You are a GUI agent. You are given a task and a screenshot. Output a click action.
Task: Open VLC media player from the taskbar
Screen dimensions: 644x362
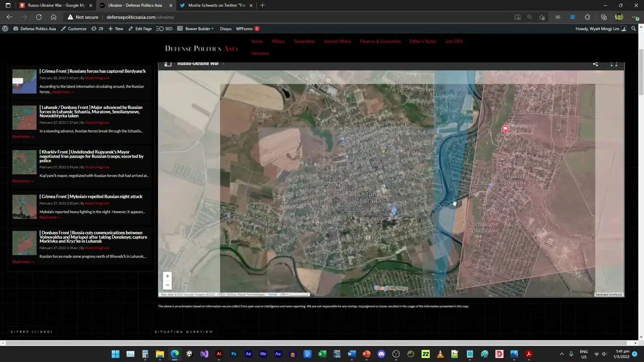(440, 354)
